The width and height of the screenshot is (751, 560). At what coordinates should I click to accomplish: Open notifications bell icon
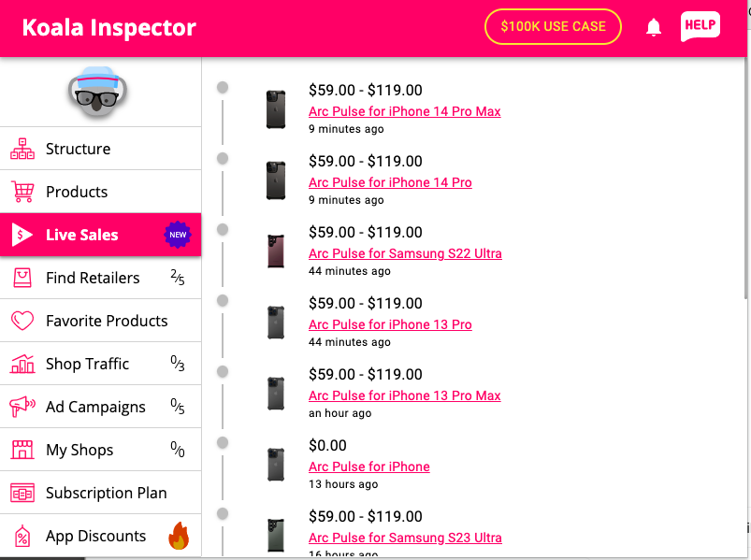point(654,27)
